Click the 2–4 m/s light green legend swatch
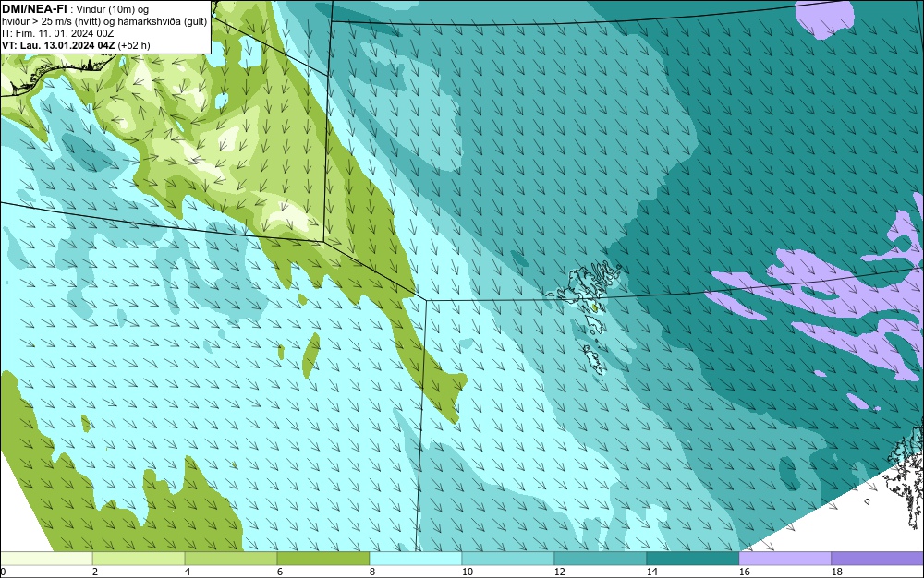 (x=139, y=559)
